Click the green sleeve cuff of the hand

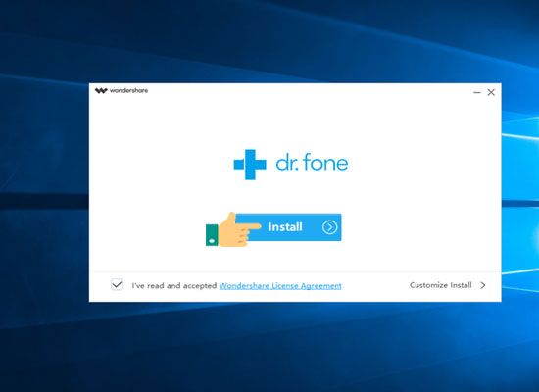pos(212,235)
